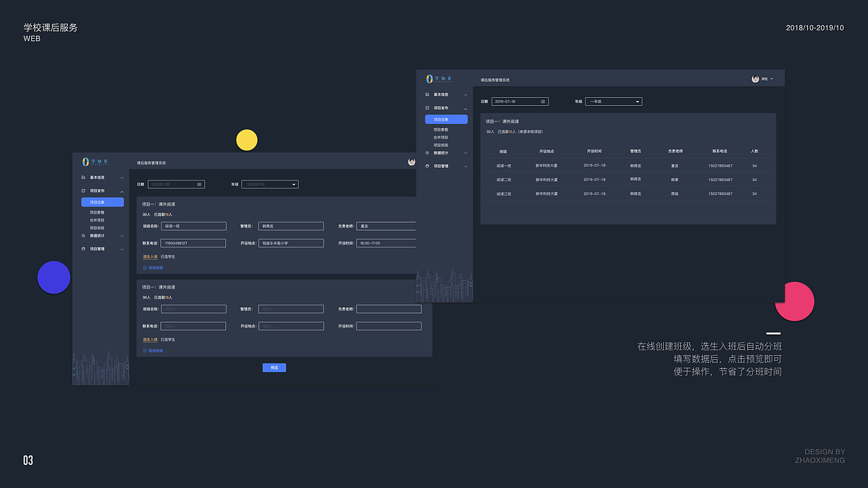Click 选生入班 in the filled project card
The height and width of the screenshot is (488, 868).
coord(150,257)
